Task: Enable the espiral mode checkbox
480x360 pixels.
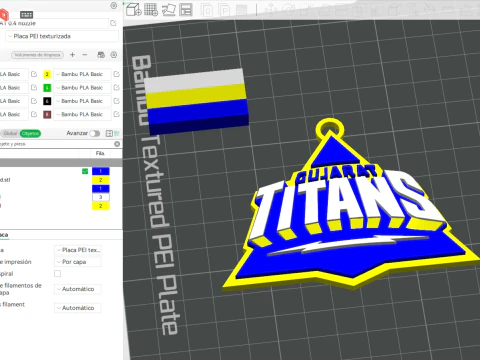Action: pos(57,274)
